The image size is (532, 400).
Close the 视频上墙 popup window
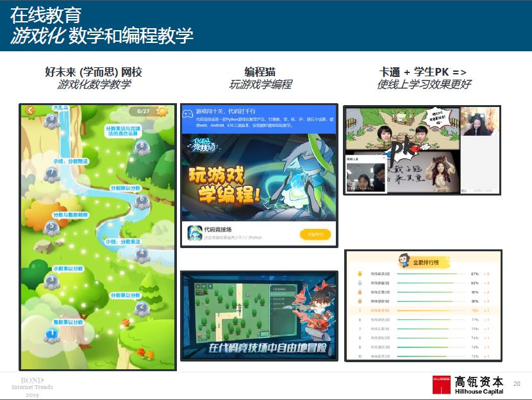(x=384, y=158)
